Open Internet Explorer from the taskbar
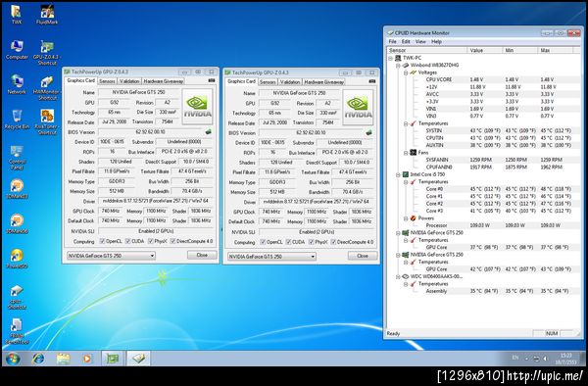This screenshot has width=588, height=386. click(38, 359)
